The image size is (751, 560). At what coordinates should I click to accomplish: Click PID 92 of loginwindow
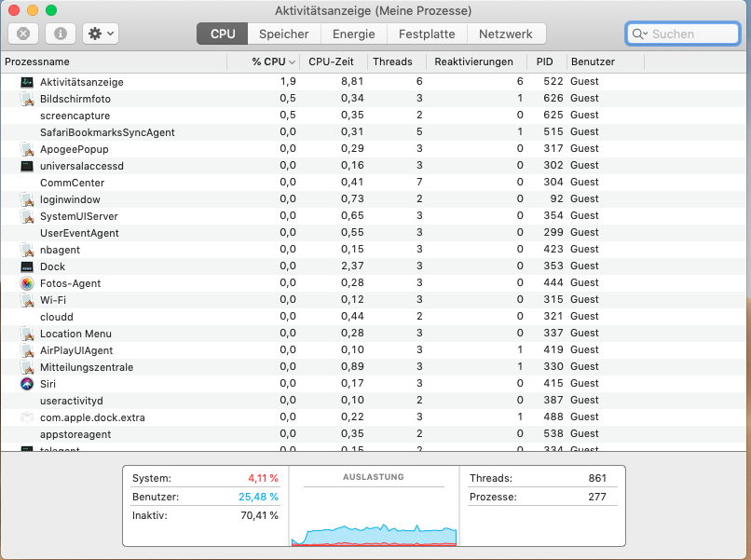click(557, 198)
